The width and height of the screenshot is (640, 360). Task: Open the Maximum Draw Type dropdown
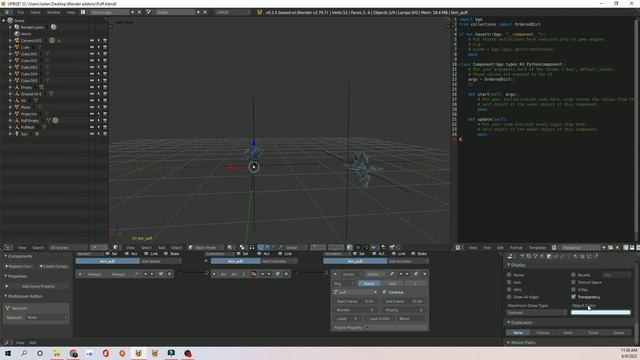[536, 313]
